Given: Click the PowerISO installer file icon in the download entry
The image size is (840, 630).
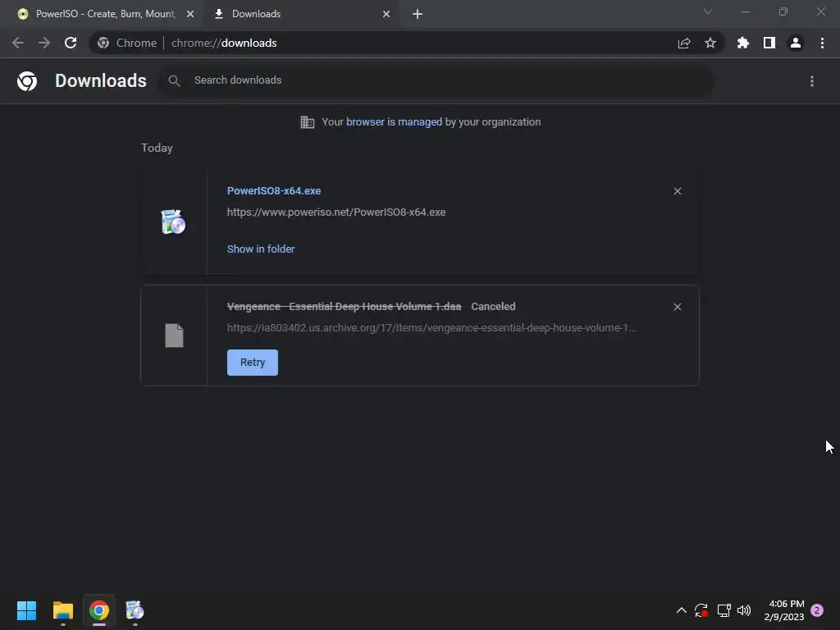Looking at the screenshot, I should click(174, 221).
